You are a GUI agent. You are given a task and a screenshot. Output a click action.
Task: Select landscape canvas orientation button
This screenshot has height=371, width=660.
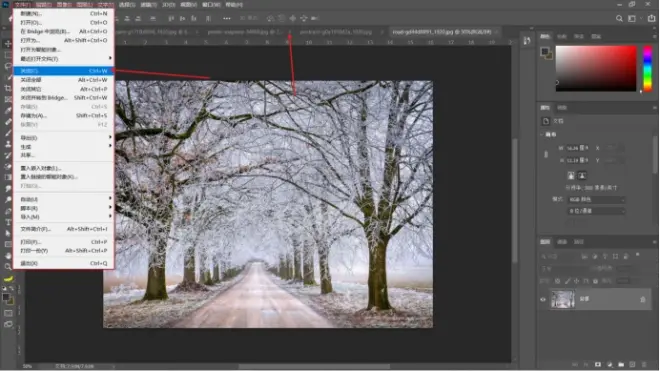[x=582, y=176]
